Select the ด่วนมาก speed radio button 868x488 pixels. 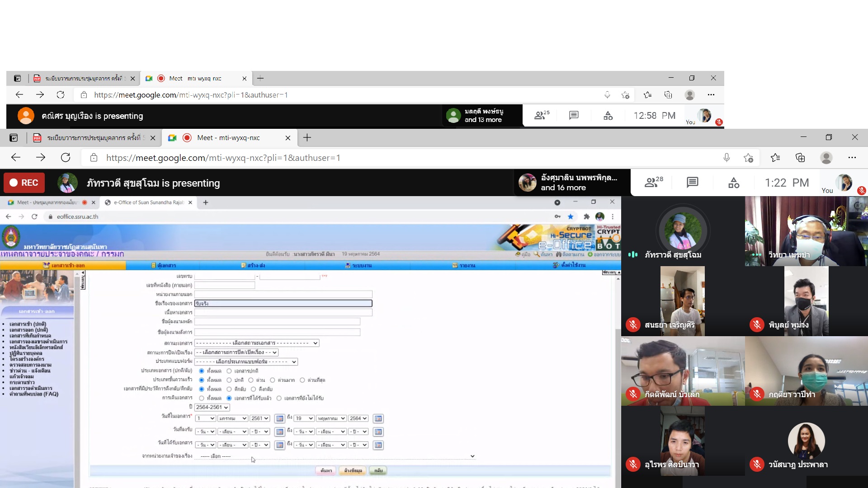[x=273, y=380]
